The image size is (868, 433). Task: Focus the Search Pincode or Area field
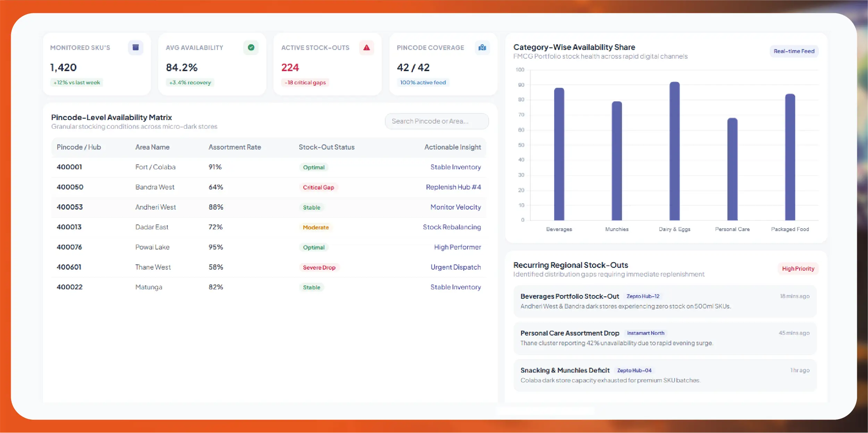437,121
